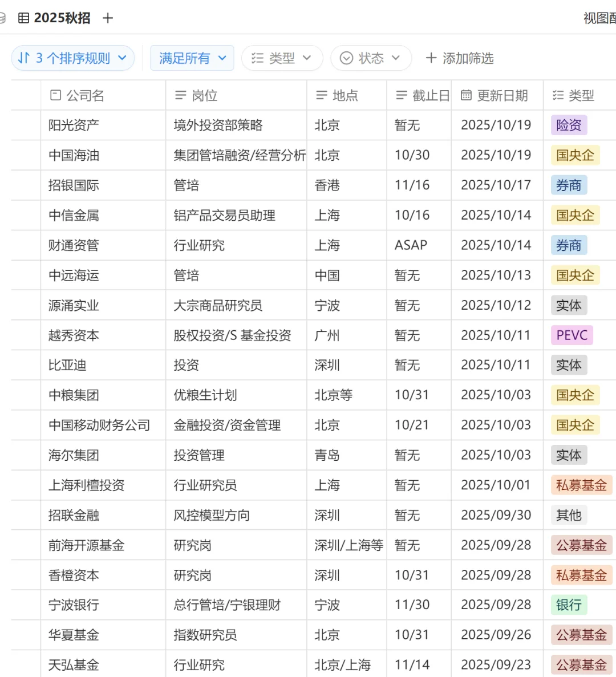Click the 类型 column header
This screenshot has height=677, width=616.
[579, 95]
